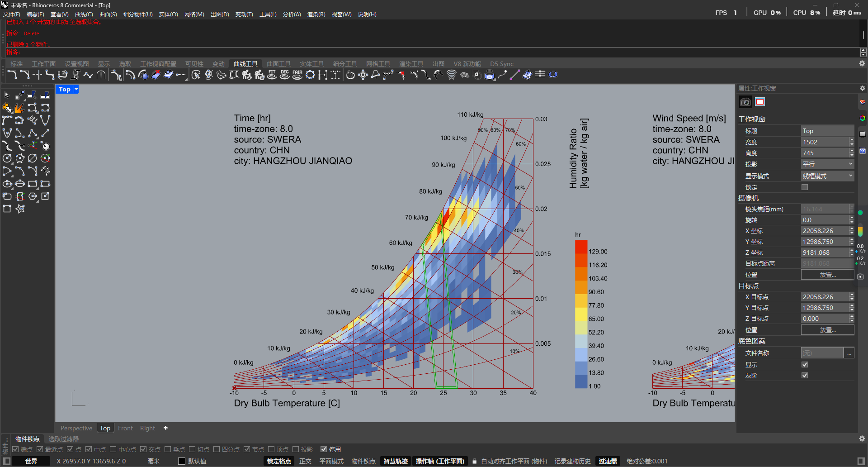Image resolution: width=868 pixels, height=467 pixels.
Task: Toggle 智慧轨迹 SmartTrack in status bar
Action: 396,461
